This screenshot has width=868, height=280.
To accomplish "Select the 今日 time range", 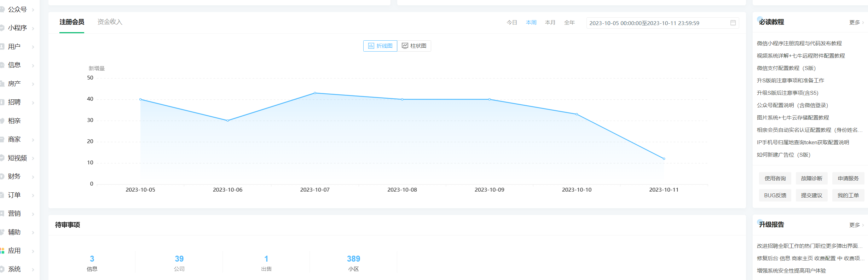I will (x=512, y=23).
